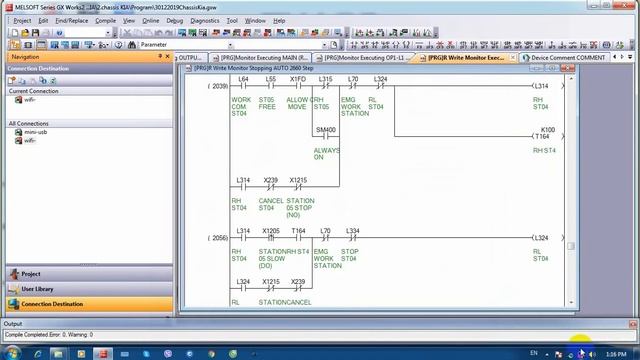Image resolution: width=640 pixels, height=360 pixels.
Task: Click the blue Help icon in top toolbar
Action: tap(60, 33)
